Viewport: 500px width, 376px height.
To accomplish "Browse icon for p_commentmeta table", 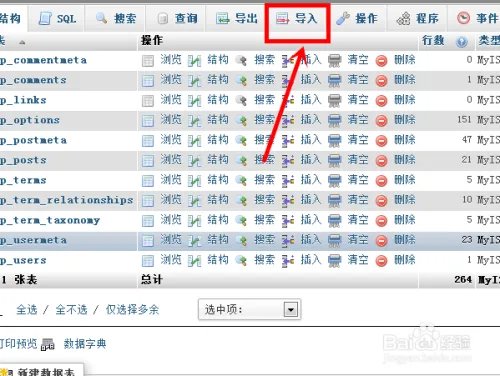I will pyautogui.click(x=148, y=61).
